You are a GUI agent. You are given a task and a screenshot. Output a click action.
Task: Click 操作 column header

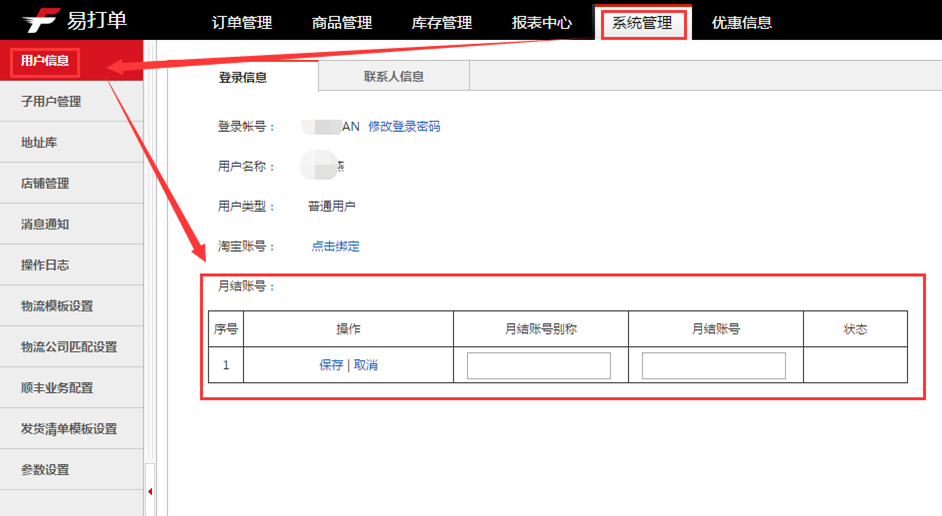[348, 329]
